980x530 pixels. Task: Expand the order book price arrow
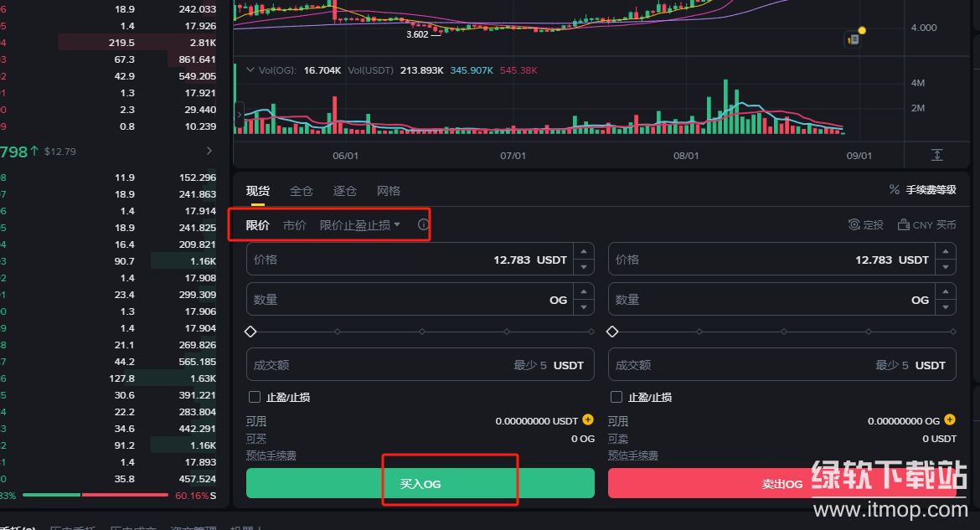209,151
